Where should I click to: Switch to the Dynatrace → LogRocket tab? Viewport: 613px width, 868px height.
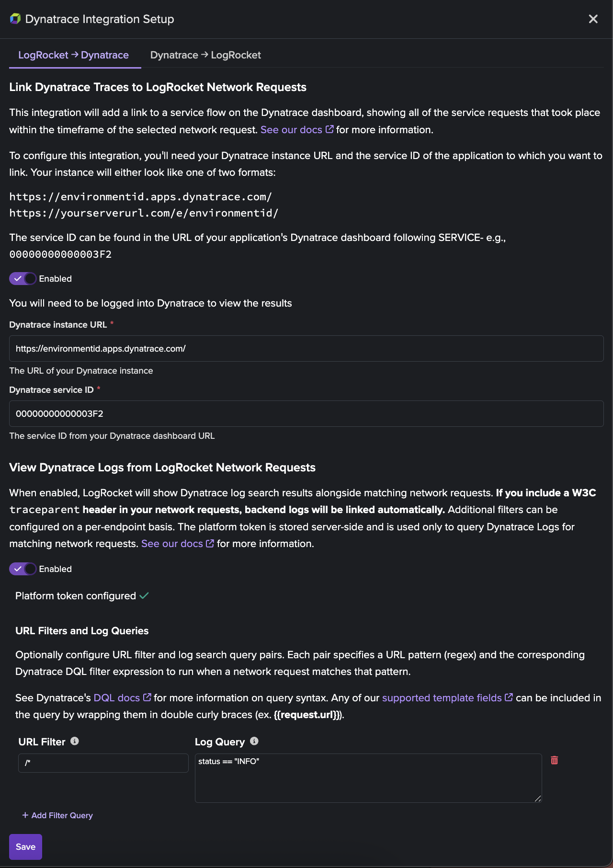[205, 55]
